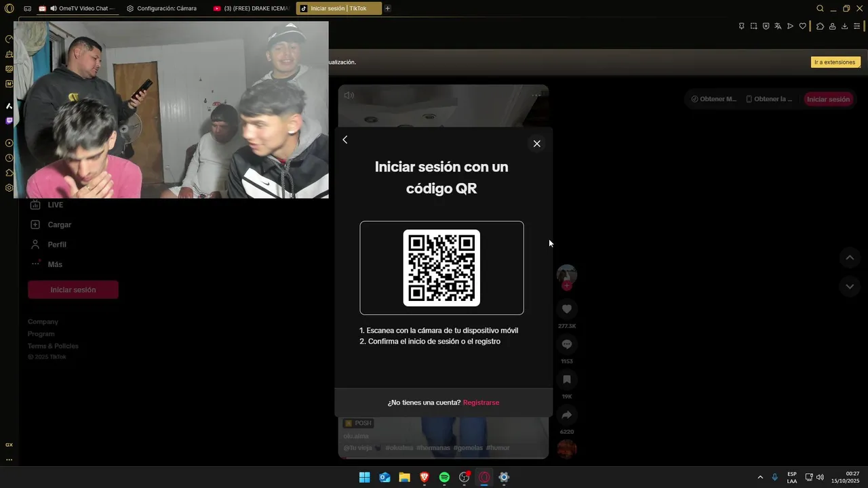Open history clock icon in sidebar
The image size is (868, 488).
[x=9, y=158]
